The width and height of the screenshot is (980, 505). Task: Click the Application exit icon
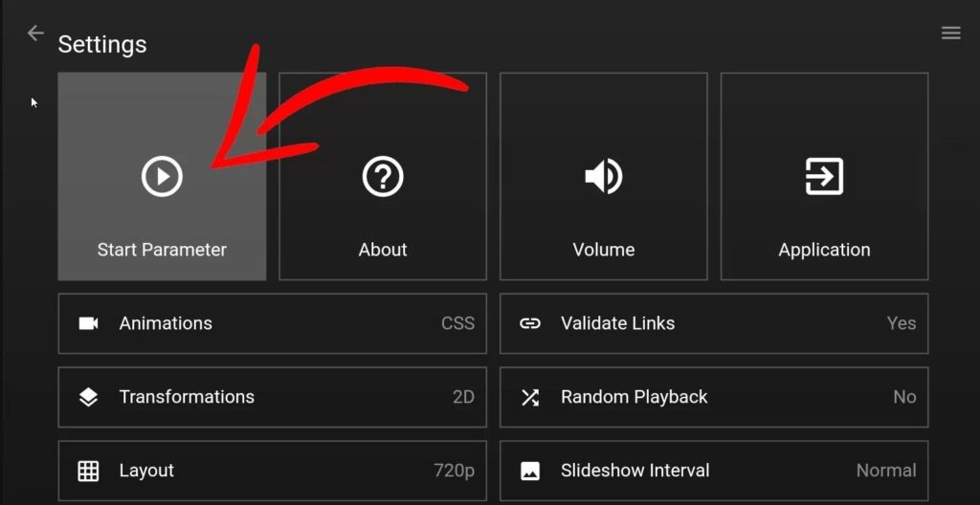click(824, 177)
